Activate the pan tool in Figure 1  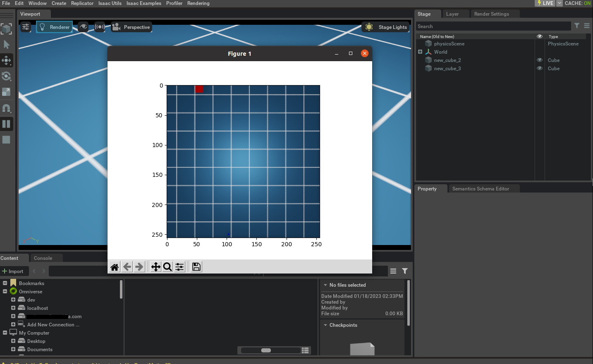click(x=156, y=266)
